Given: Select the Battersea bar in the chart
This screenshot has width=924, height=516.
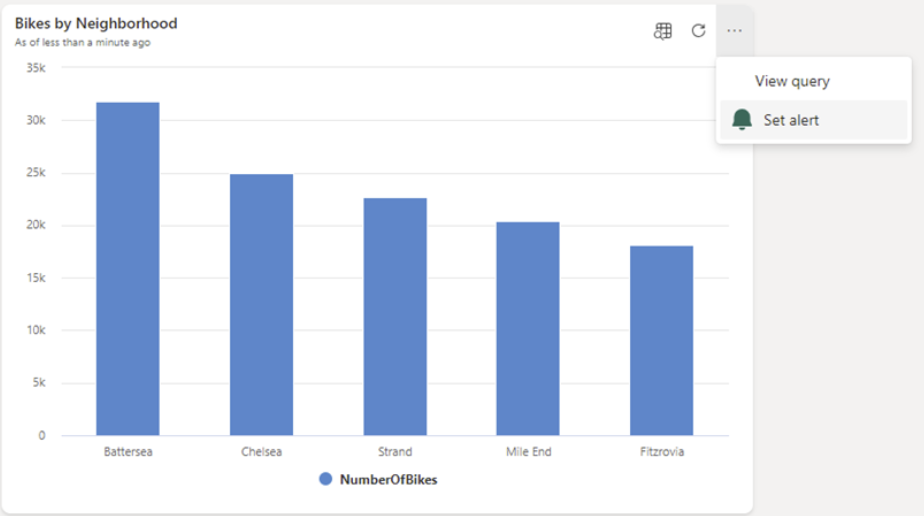Looking at the screenshot, I should pyautogui.click(x=127, y=268).
